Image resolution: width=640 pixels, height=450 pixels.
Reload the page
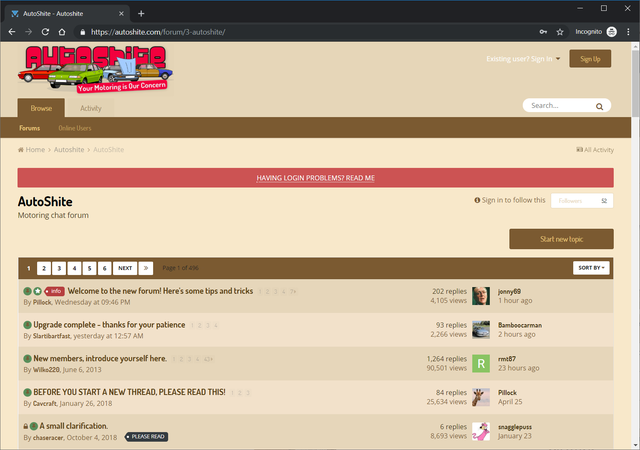[45, 32]
